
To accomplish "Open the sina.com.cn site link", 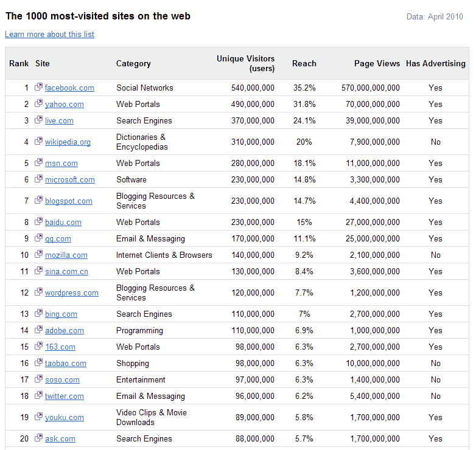I will coord(66,271).
